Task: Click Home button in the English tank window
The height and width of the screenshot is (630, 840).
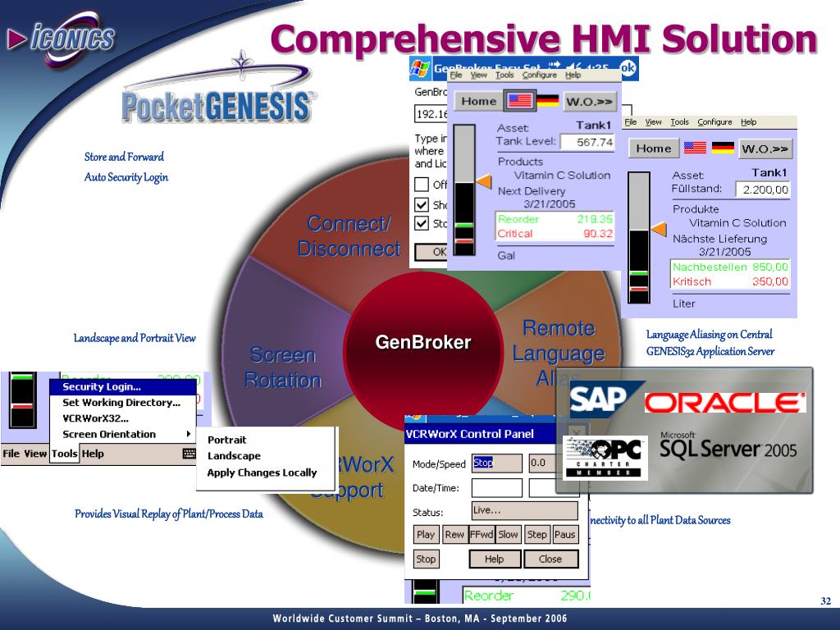Action: click(x=478, y=101)
